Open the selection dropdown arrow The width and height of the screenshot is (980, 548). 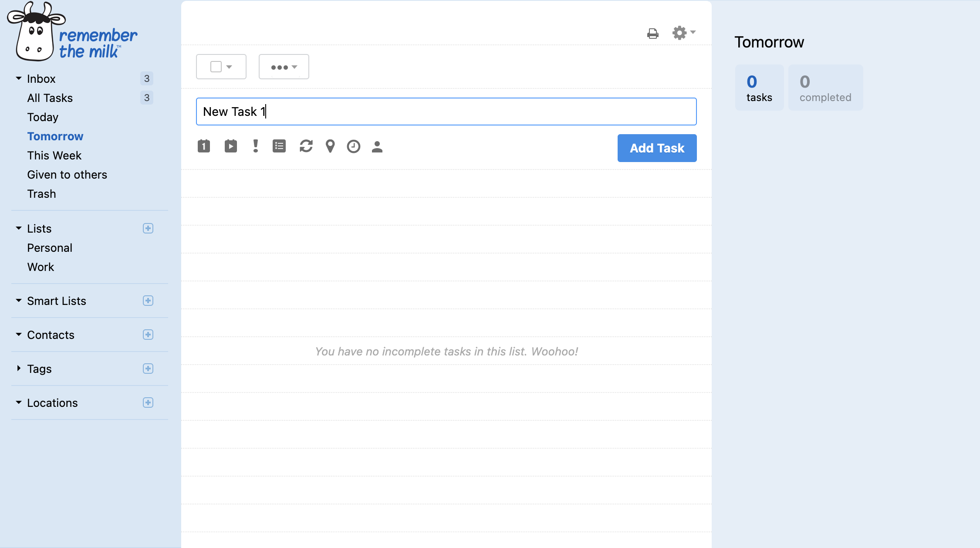tap(229, 67)
